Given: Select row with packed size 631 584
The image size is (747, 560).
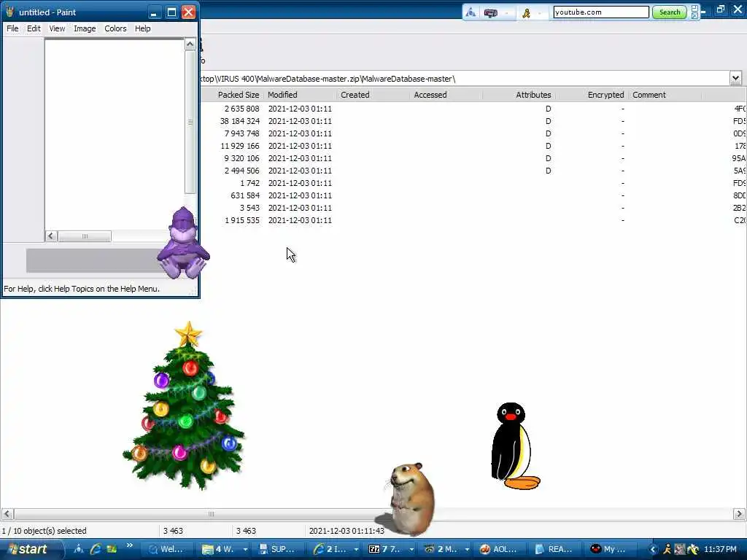Looking at the screenshot, I should click(x=473, y=195).
